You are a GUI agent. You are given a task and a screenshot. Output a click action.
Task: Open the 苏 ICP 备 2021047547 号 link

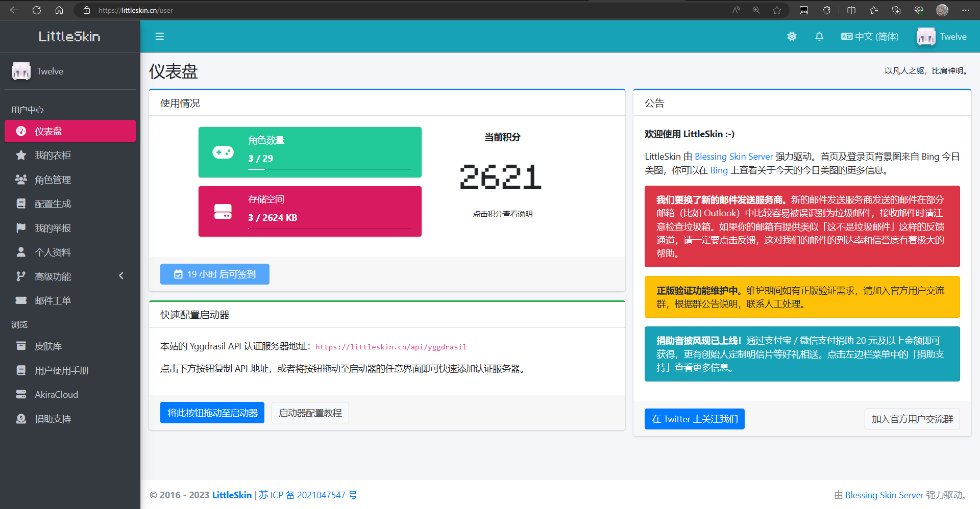point(308,495)
